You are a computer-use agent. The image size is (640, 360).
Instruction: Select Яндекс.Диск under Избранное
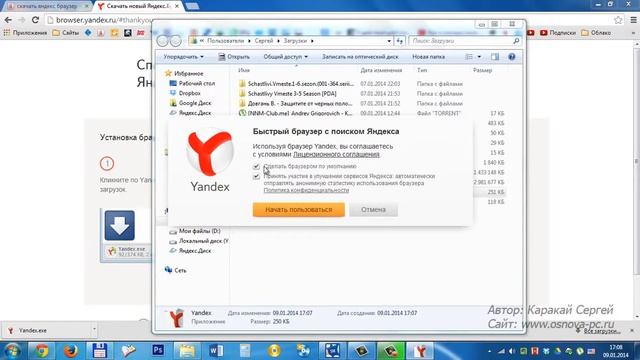pos(195,113)
